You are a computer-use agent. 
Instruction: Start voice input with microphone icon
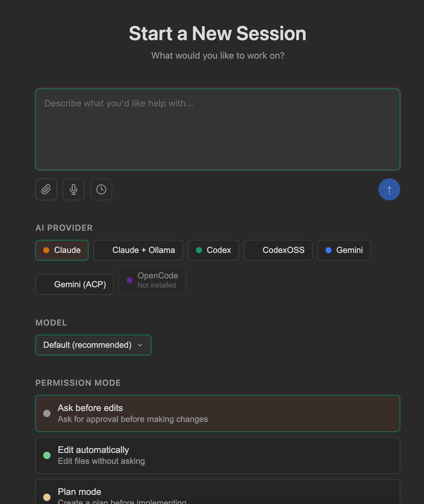74,189
